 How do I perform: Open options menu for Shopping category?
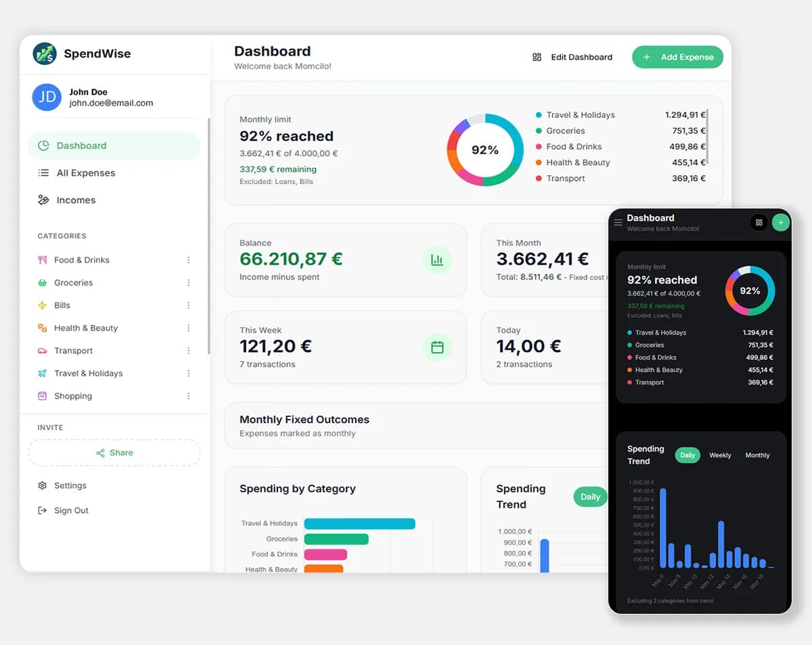pyautogui.click(x=189, y=396)
